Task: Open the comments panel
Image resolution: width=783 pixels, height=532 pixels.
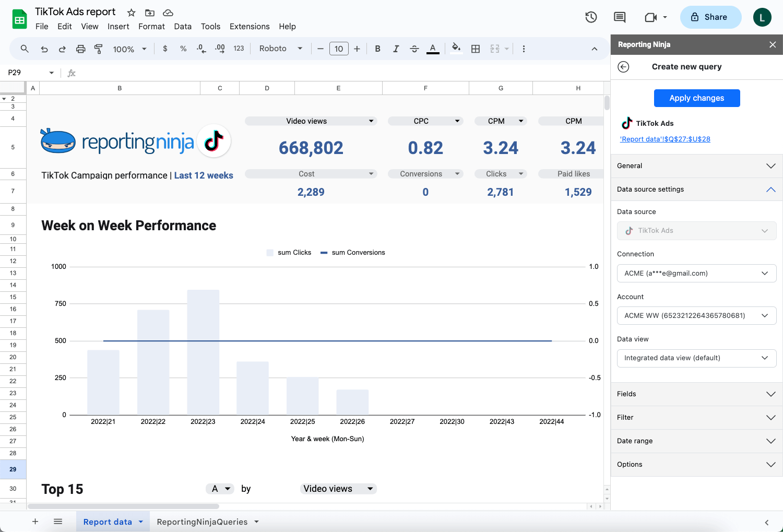Action: (619, 17)
